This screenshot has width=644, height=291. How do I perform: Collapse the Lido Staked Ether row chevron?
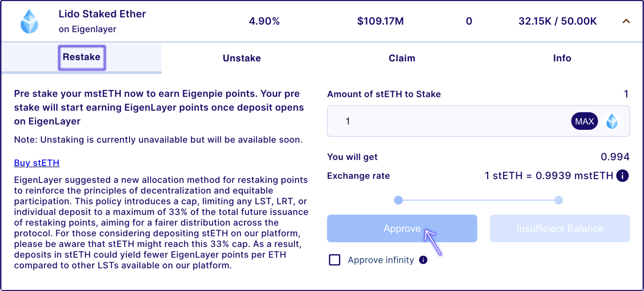click(x=626, y=21)
